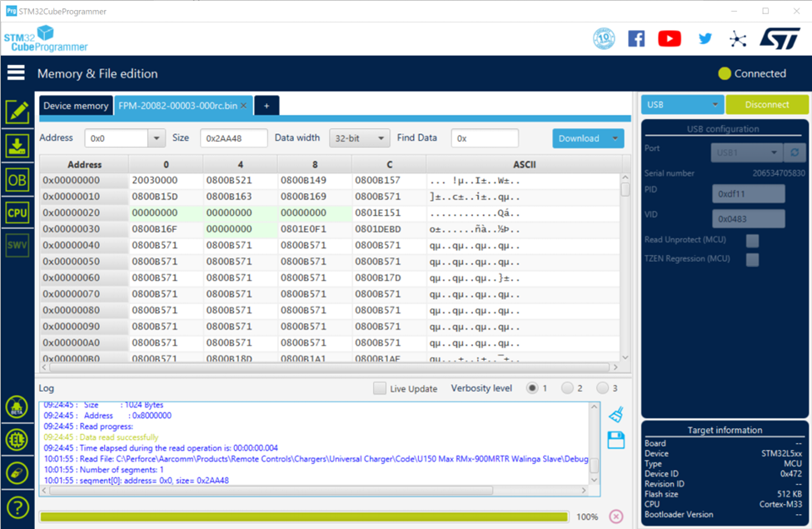Click the 10 years anniversary badge icon
Image resolution: width=812 pixels, height=529 pixels.
point(604,38)
